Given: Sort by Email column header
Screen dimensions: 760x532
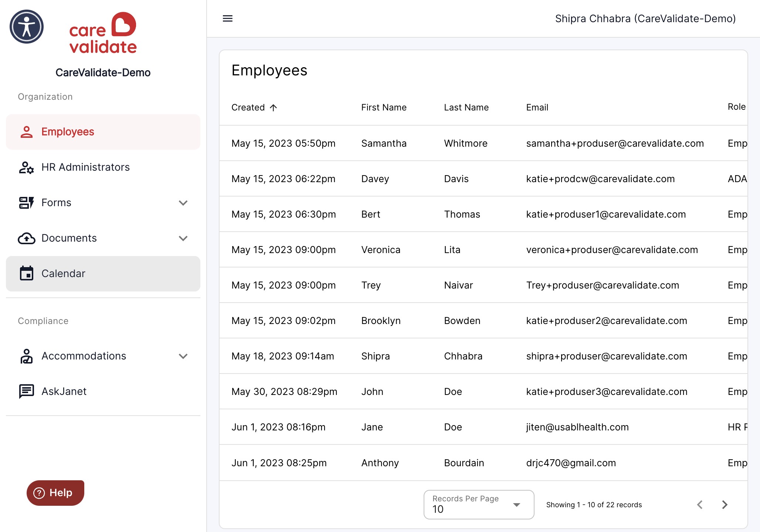Looking at the screenshot, I should [537, 108].
